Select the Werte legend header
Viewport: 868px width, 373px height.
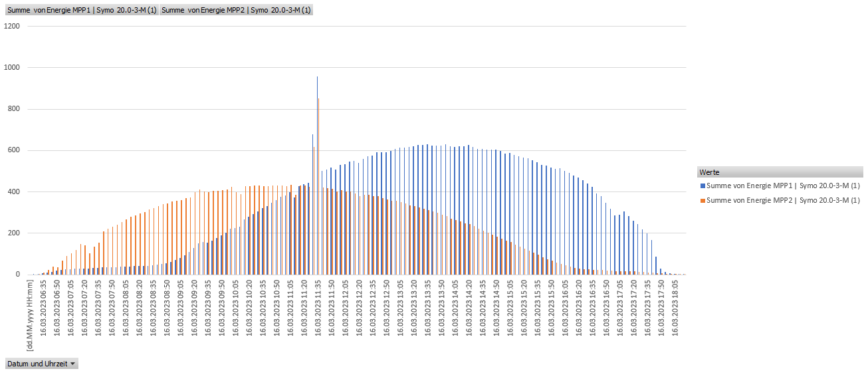coord(709,172)
